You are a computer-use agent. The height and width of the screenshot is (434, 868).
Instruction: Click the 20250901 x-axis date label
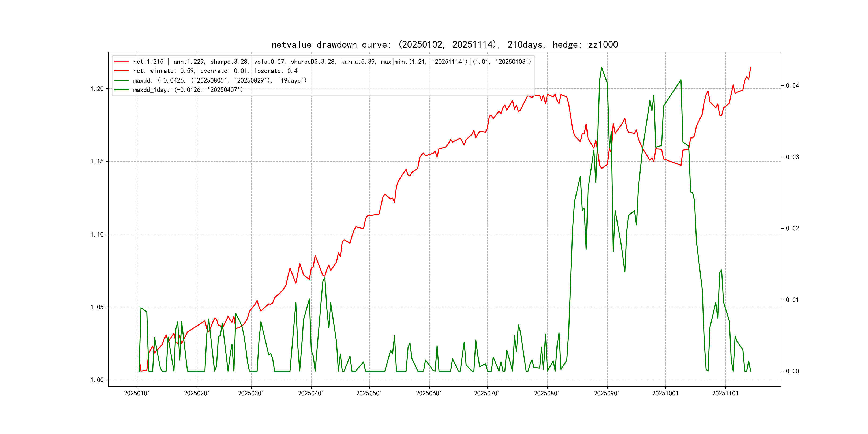607,393
